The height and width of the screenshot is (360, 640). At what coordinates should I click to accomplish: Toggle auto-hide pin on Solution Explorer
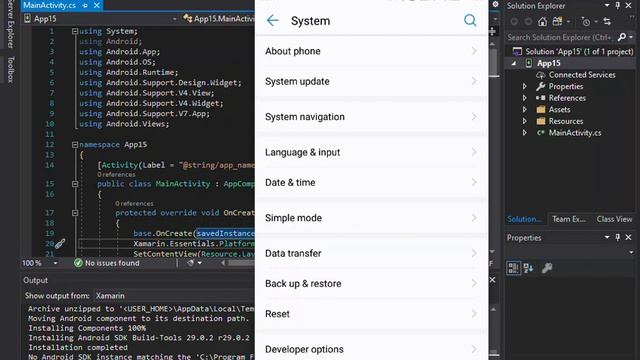[x=618, y=6]
